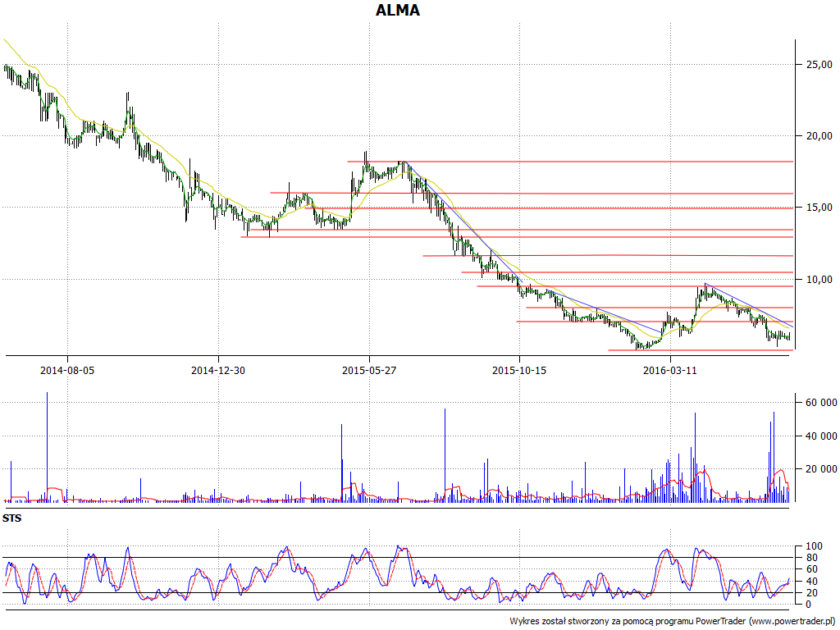840x630 pixels.
Task: Click the 20 level on STS axis
Action: 811,592
